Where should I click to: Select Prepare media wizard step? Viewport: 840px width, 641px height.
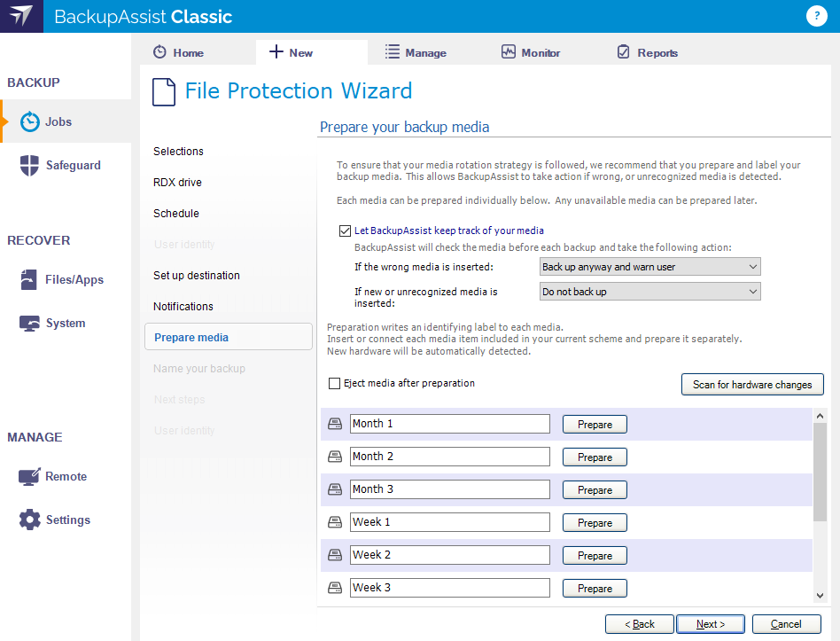[x=229, y=337]
